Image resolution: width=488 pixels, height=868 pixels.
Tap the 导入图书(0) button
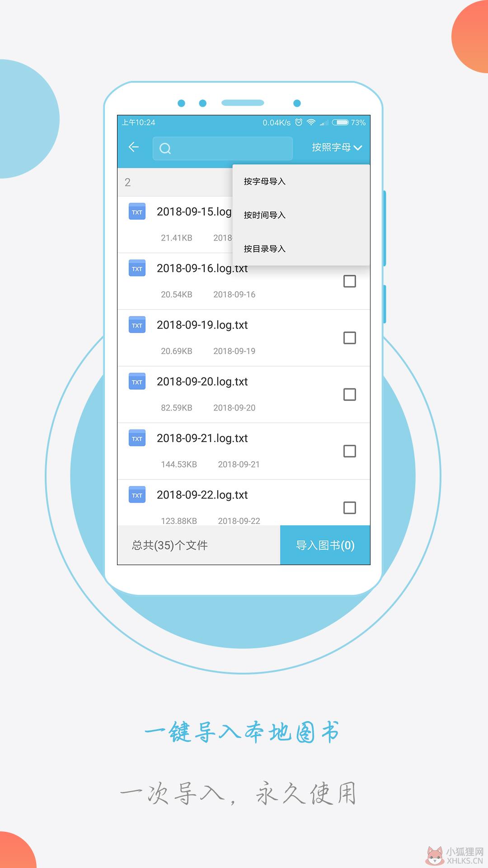(x=325, y=545)
